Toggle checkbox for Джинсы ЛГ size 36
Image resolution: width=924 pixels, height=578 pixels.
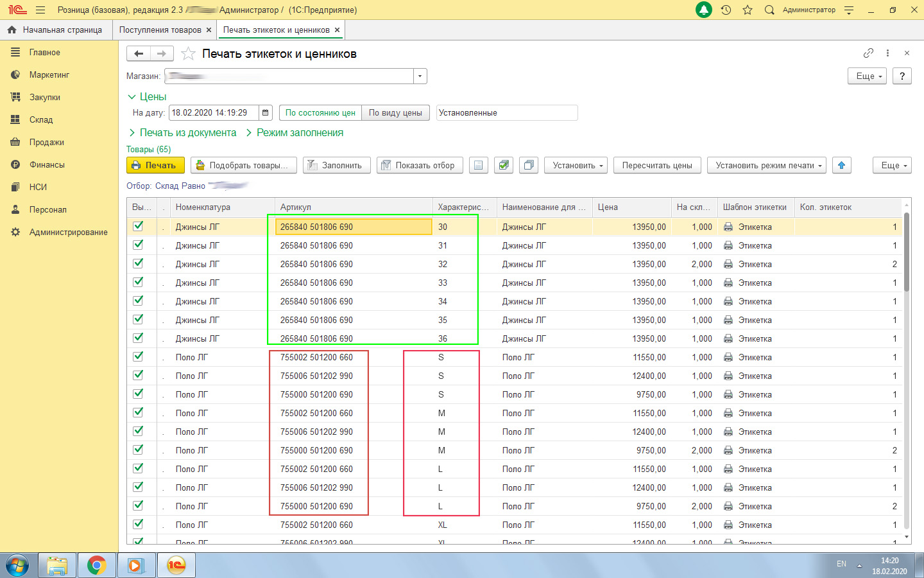[x=138, y=338]
